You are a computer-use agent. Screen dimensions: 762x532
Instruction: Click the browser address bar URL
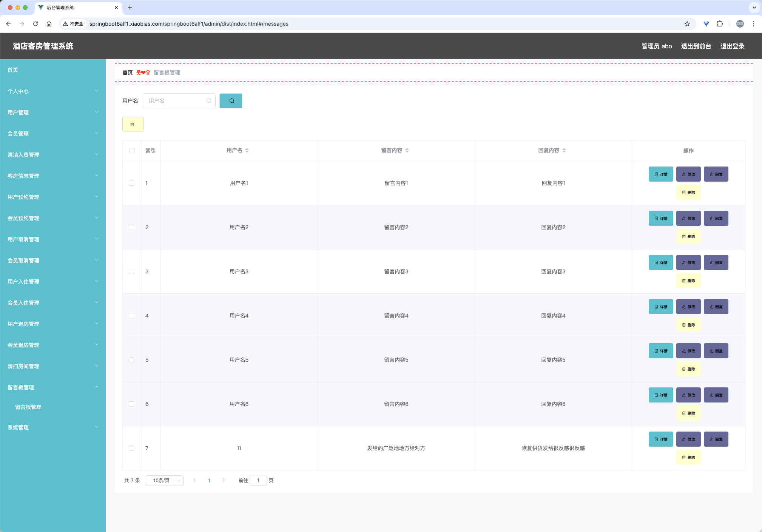tap(189, 24)
